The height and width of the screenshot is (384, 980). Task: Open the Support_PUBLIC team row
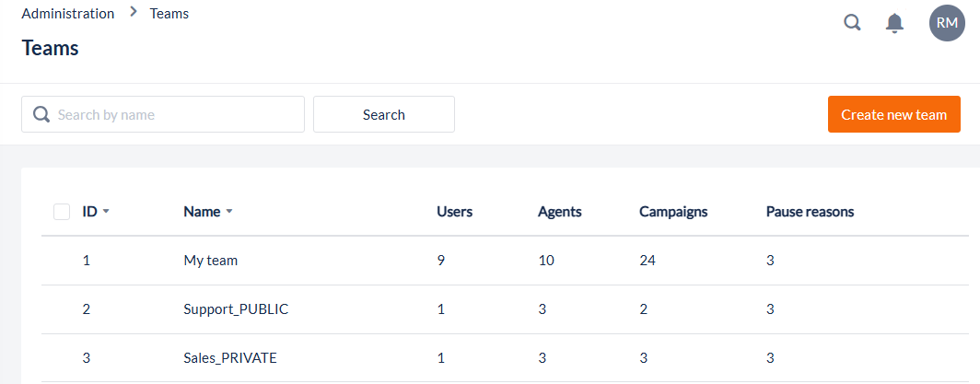[236, 309]
